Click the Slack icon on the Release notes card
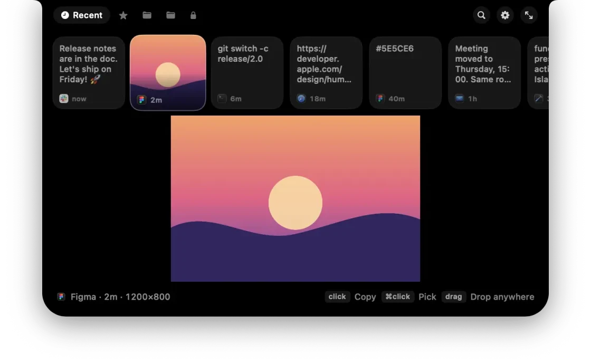Image resolution: width=591 pixels, height=364 pixels. 64,99
